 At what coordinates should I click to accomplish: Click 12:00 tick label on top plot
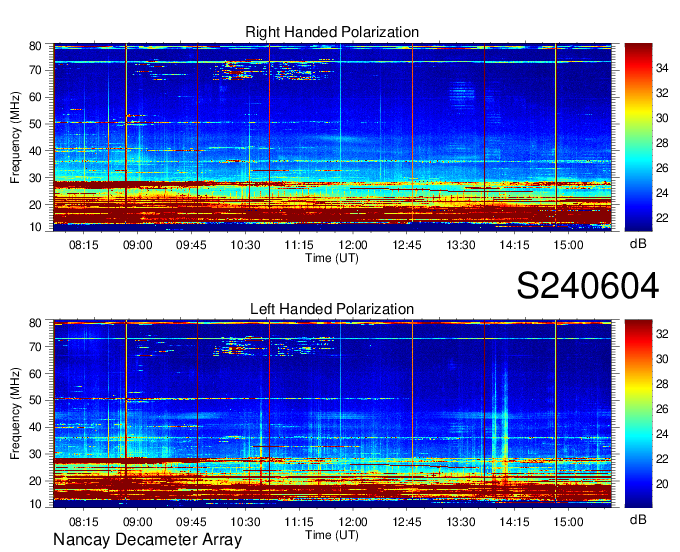coord(353,245)
